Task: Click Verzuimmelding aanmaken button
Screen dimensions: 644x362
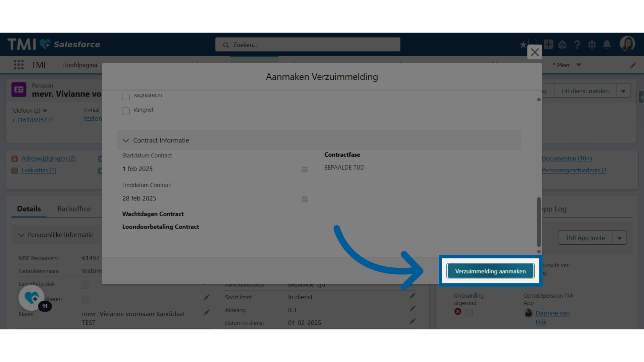Action: [490, 271]
